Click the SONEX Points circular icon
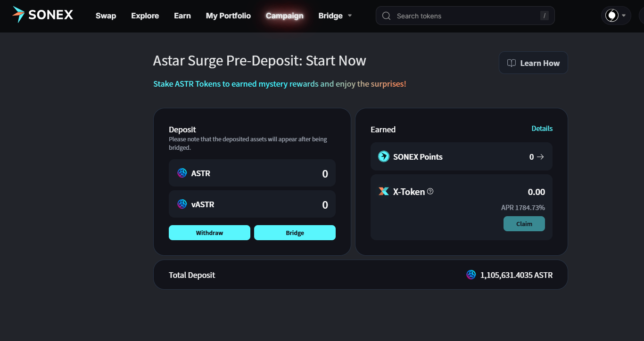This screenshot has width=644, height=341. (x=384, y=157)
